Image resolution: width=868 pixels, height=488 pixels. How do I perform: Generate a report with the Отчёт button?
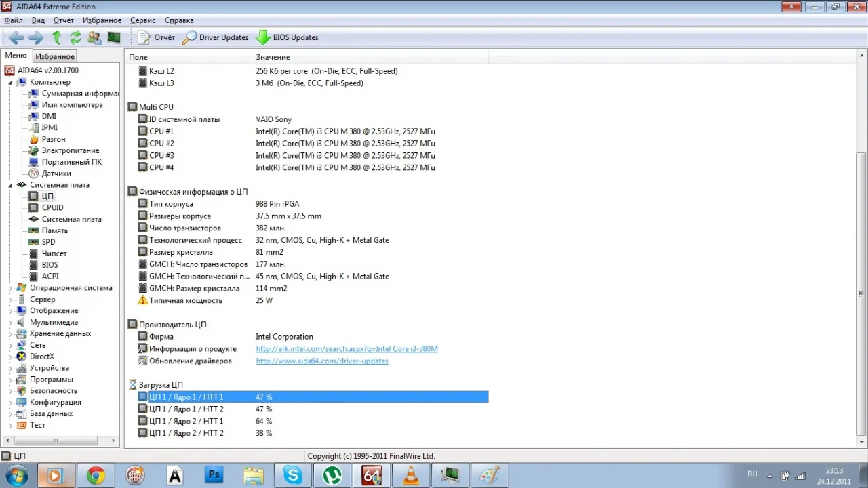[157, 38]
